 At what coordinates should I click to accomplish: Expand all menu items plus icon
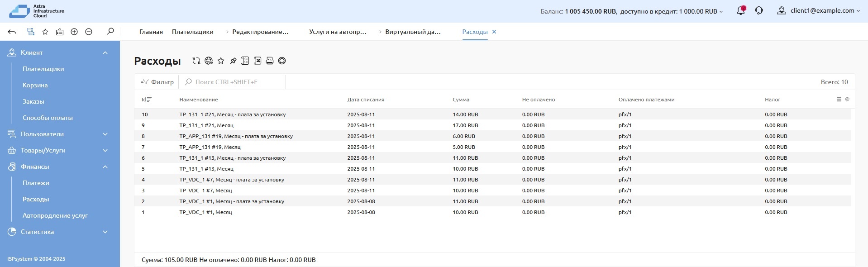74,32
